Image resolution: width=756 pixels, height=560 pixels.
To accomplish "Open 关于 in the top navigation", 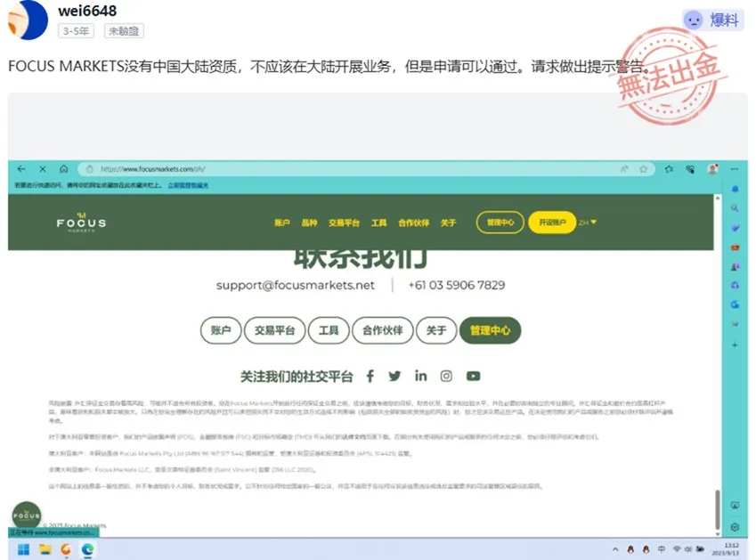I will pyautogui.click(x=448, y=223).
